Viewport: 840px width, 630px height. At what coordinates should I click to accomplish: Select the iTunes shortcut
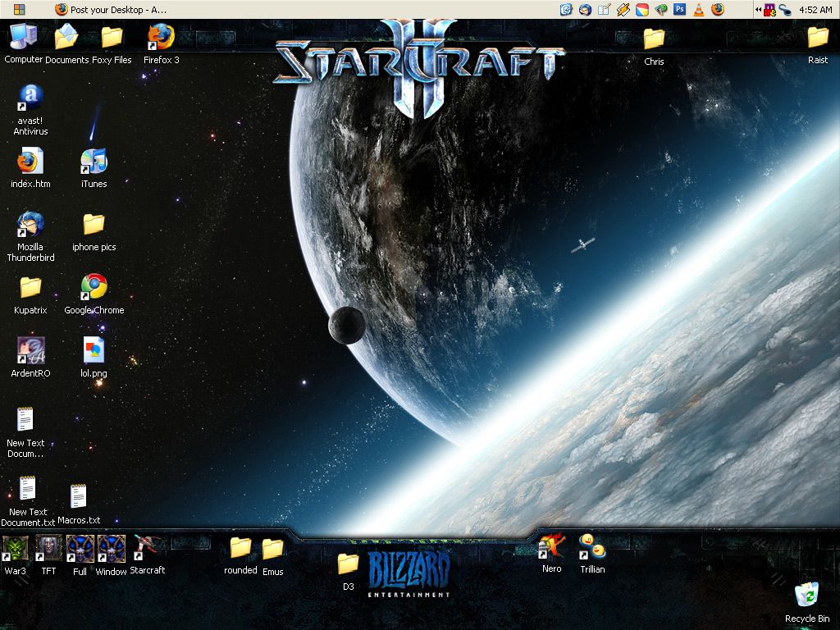[x=94, y=167]
